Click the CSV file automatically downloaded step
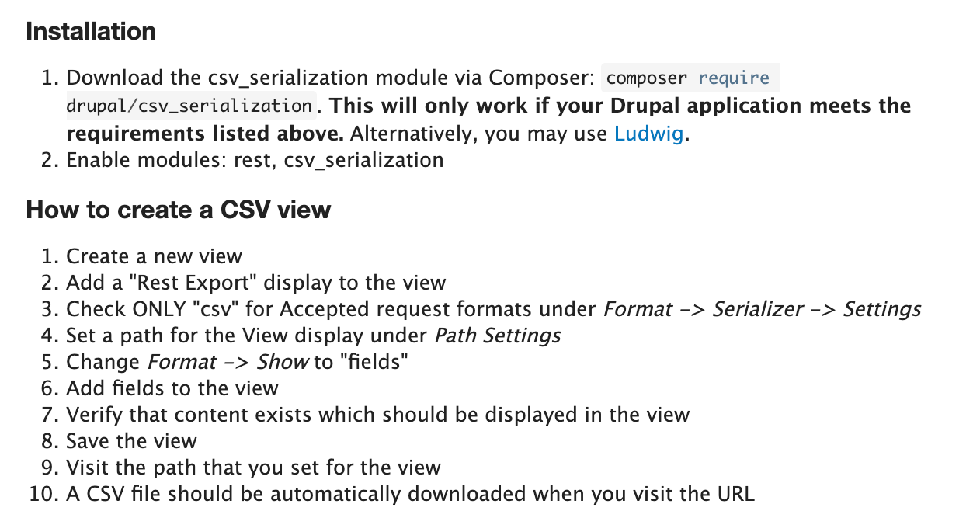980x525 pixels. tap(411, 494)
